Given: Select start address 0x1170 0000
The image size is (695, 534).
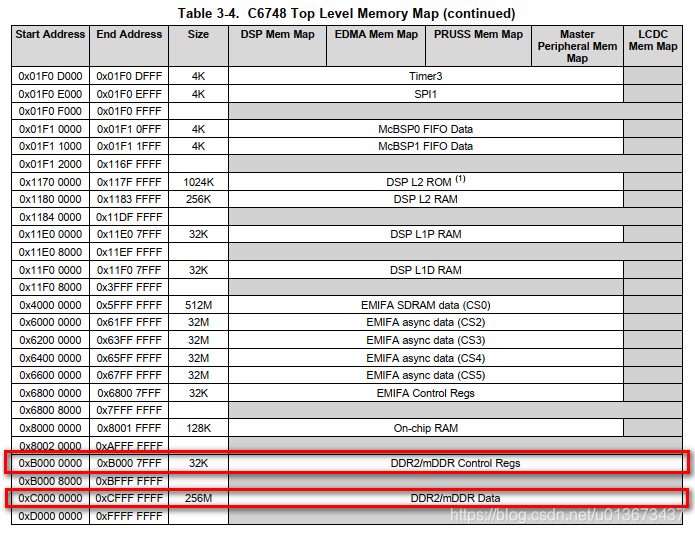Looking at the screenshot, I should pyautogui.click(x=50, y=182).
